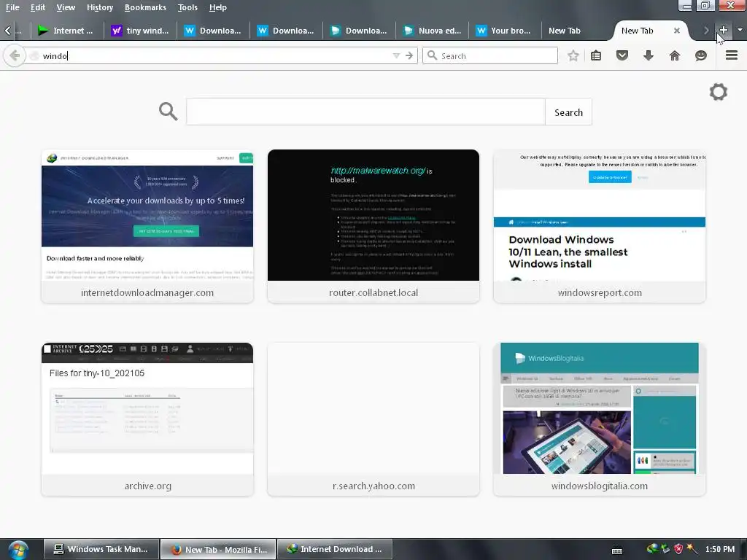Click the Go arrow in address bar
Viewport: 747px width, 560px height.
coord(409,55)
